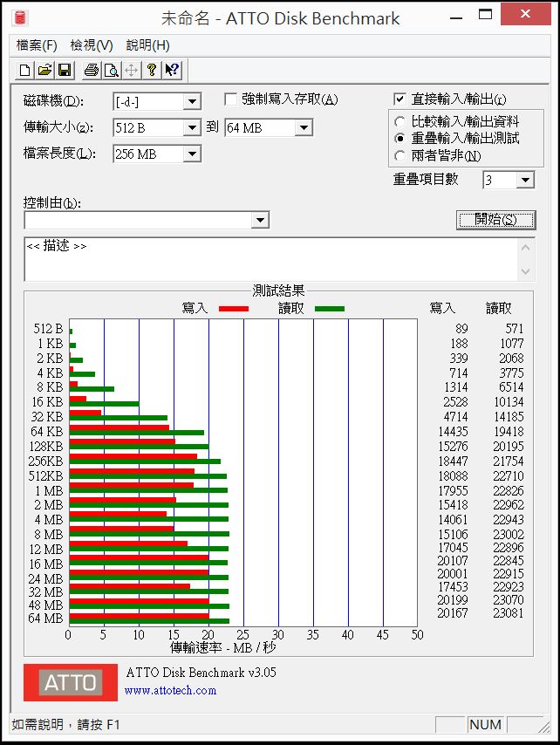Image resolution: width=560 pixels, height=745 pixels.
Task: Click the 64 KB row write value 14435
Action: pyautogui.click(x=453, y=432)
